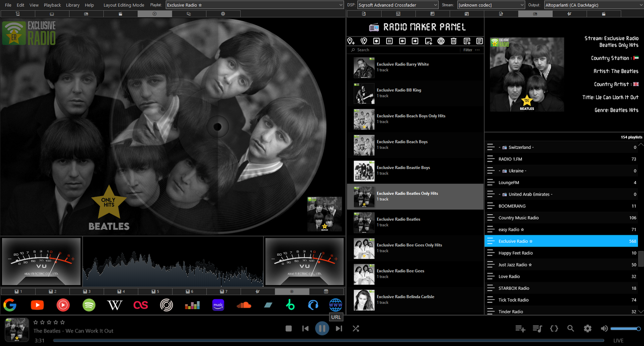Click the search magnifier in the bottom bar
This screenshot has width=644, height=346.
[x=571, y=328]
